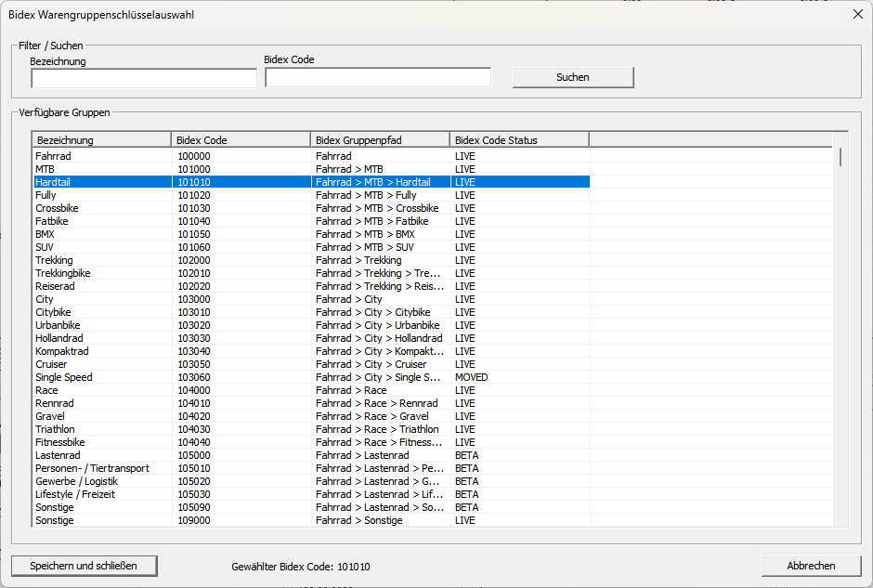Viewport: 873px width, 588px height.
Task: Click into the Bidex Code filter field
Action: (x=378, y=78)
